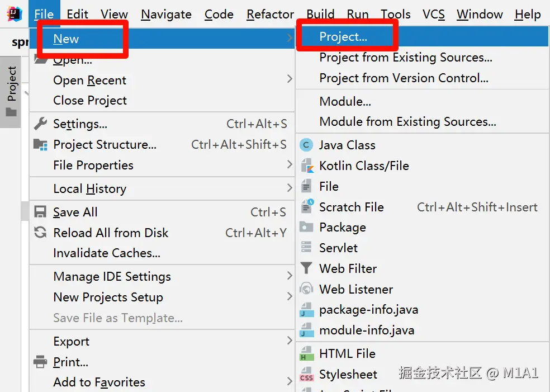This screenshot has height=392, width=550.
Task: Click the Stylesheet CSS icon
Action: (306, 375)
